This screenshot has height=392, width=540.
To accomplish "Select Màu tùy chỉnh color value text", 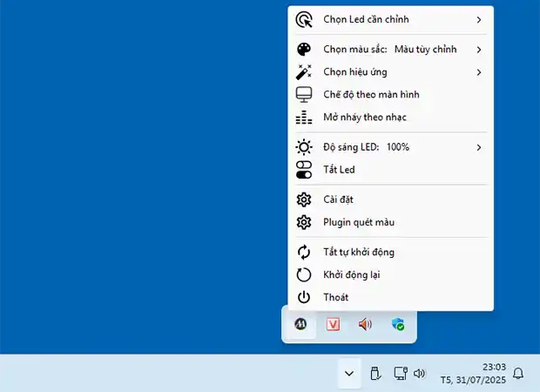I will tap(426, 50).
